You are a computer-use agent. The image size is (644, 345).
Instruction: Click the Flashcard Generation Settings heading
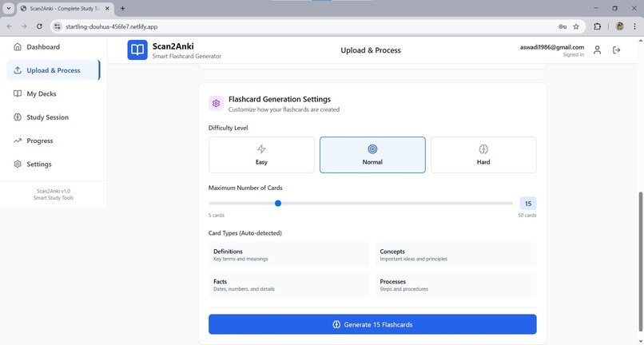pyautogui.click(x=280, y=99)
